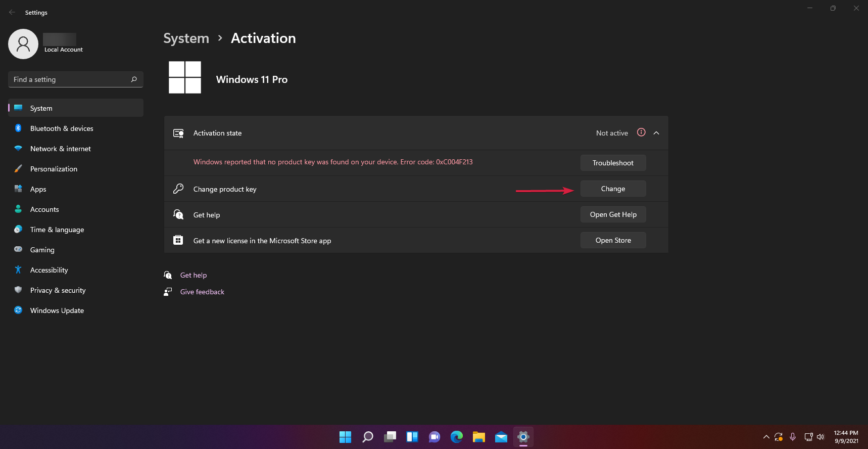This screenshot has height=449, width=868.
Task: Click the Troubleshoot button
Action: coord(613,163)
